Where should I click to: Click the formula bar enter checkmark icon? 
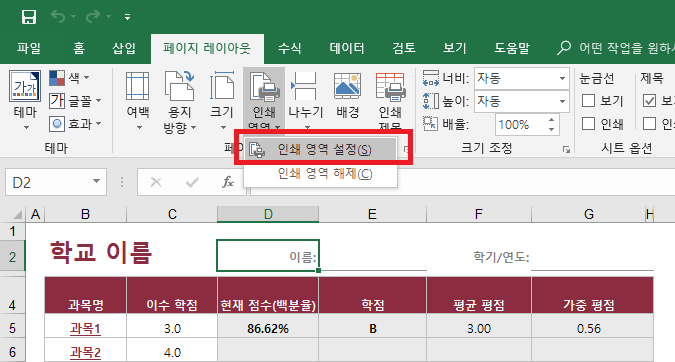192,183
